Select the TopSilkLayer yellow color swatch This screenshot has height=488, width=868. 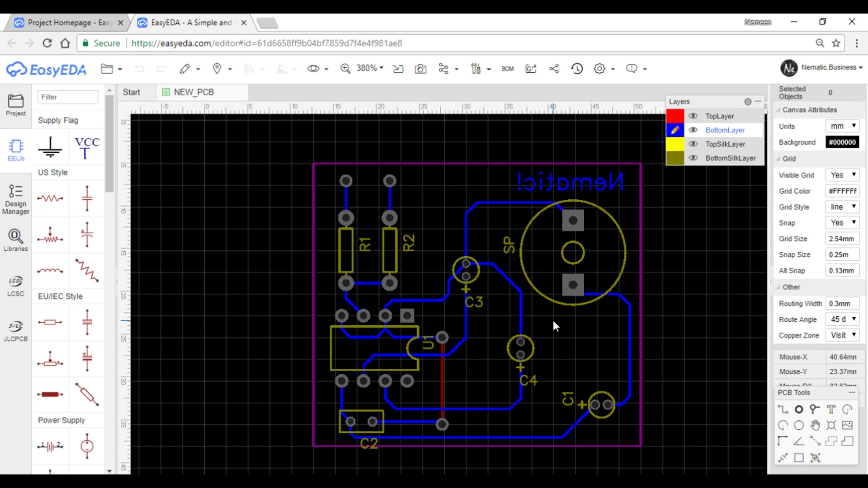675,144
